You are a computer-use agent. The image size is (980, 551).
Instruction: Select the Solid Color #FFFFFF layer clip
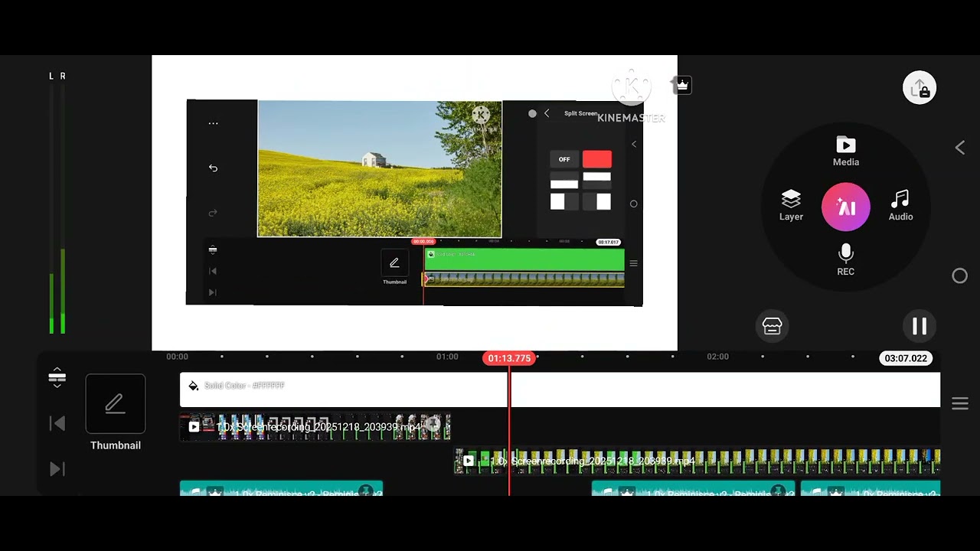click(x=560, y=390)
